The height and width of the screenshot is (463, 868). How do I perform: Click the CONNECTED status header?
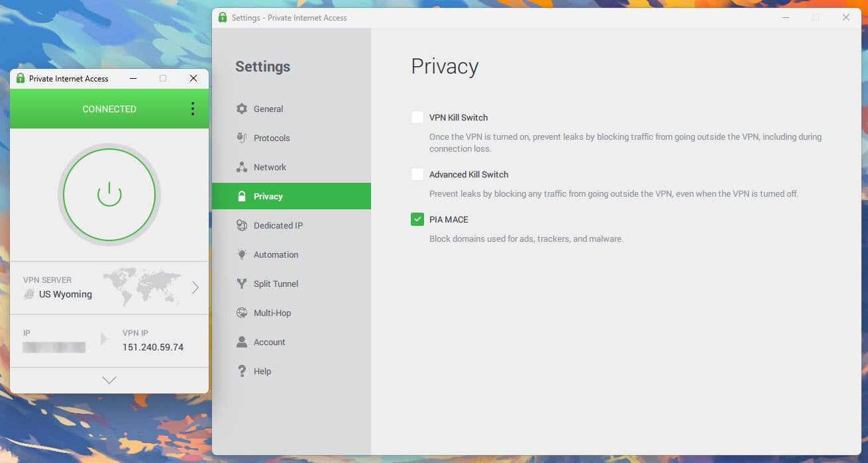(x=109, y=109)
